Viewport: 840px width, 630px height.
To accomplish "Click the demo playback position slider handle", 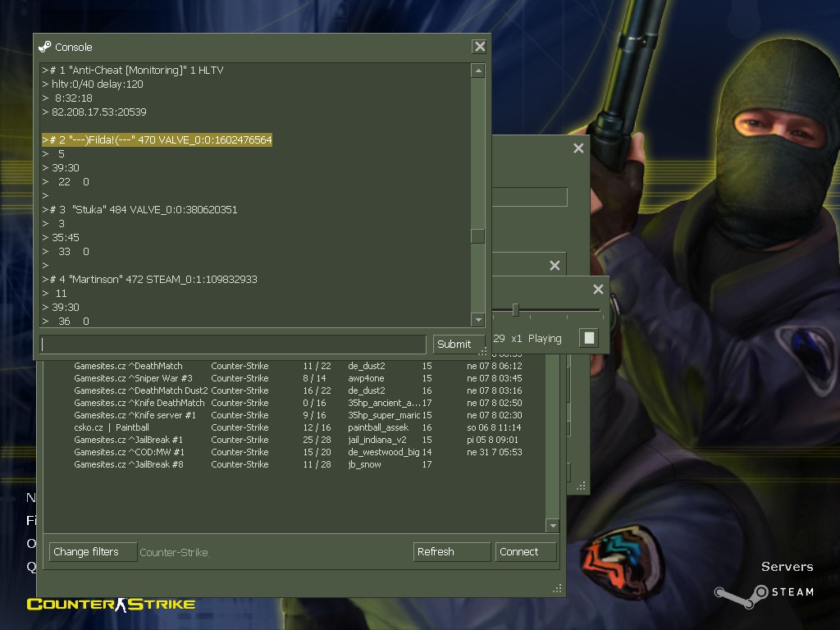I will tap(515, 309).
